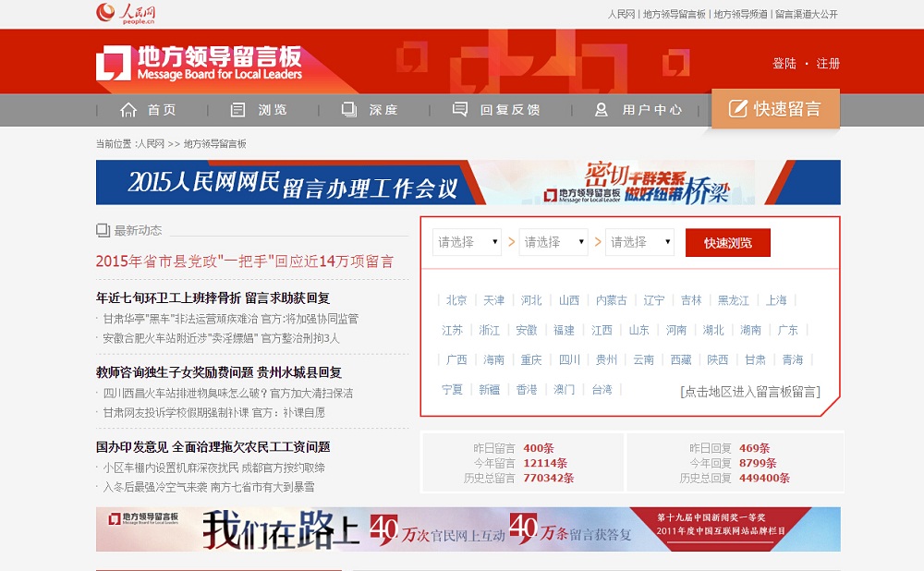Image resolution: width=924 pixels, height=571 pixels.
Task: Open 人民网 link in top bar
Action: 621,14
